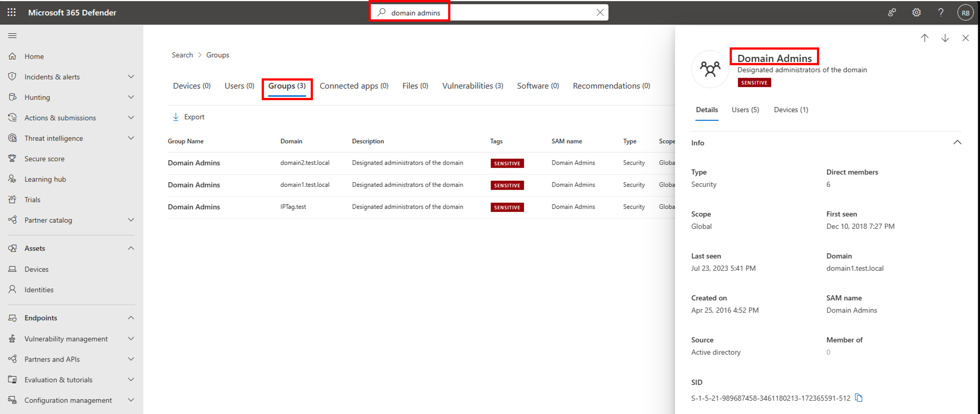Click the copy SID icon
This screenshot has height=414, width=980.
(859, 398)
